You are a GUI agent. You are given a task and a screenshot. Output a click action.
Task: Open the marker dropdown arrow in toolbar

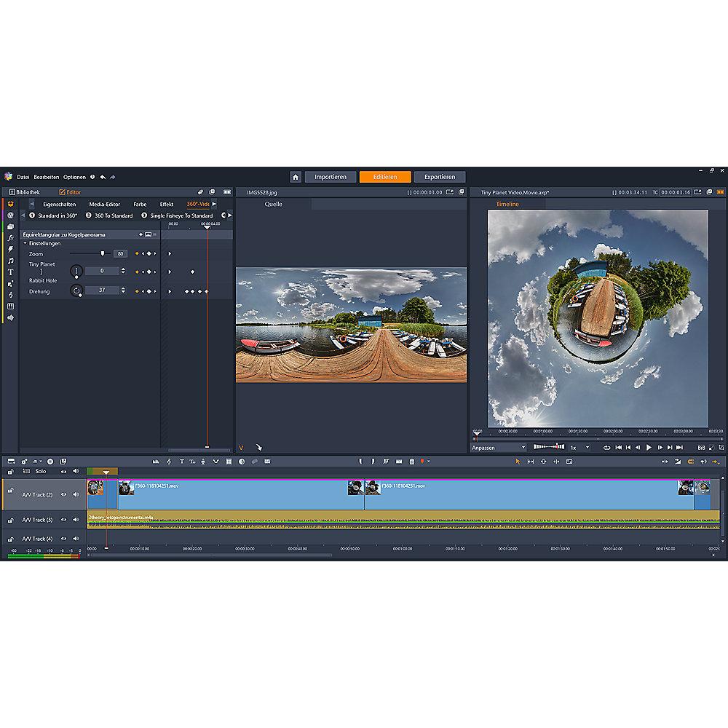(429, 462)
